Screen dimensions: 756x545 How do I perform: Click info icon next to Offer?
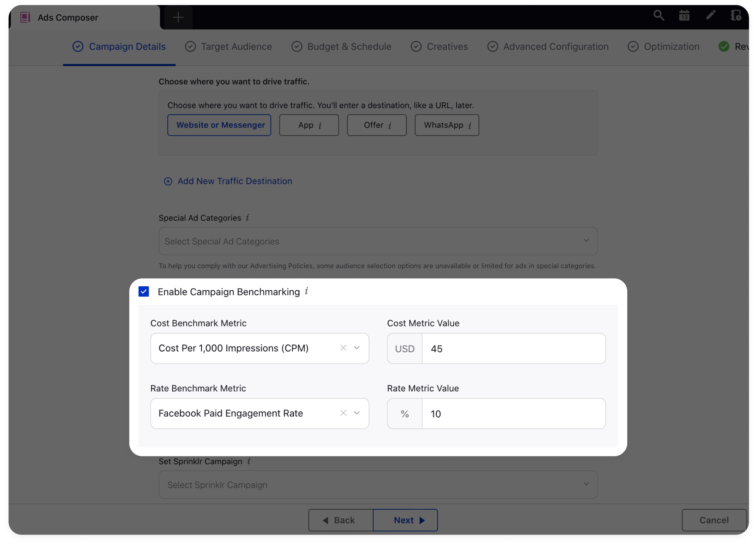[x=390, y=125]
